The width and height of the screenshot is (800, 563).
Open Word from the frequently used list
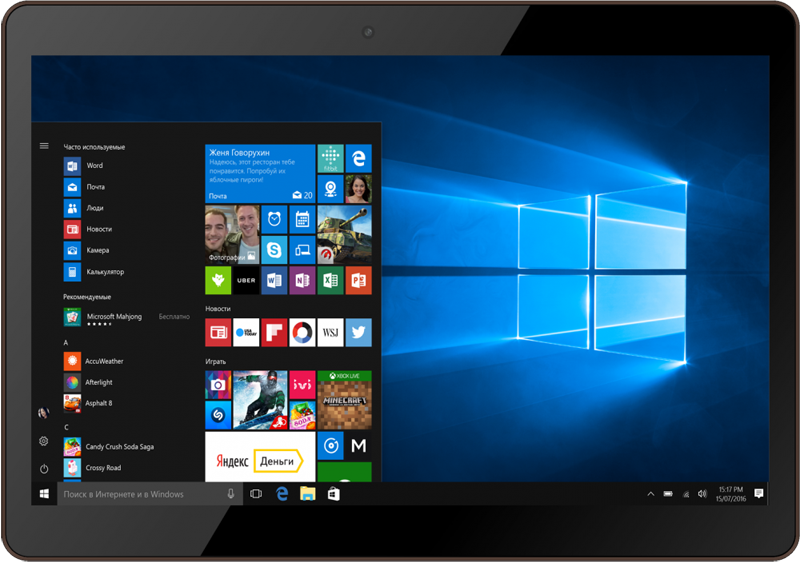coord(84,166)
